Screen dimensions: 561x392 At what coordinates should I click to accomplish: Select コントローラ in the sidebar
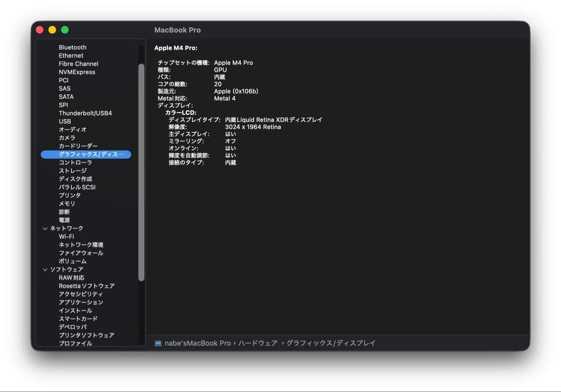[x=75, y=163]
